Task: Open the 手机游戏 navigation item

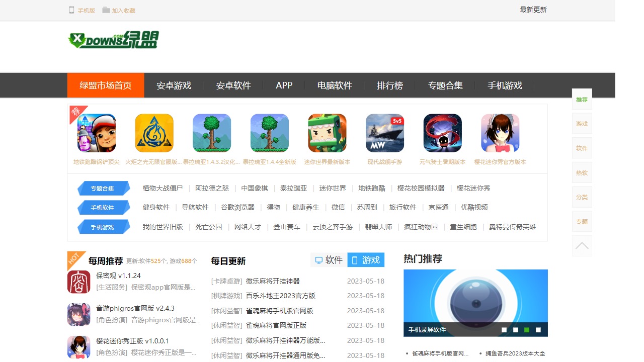Action: (505, 85)
